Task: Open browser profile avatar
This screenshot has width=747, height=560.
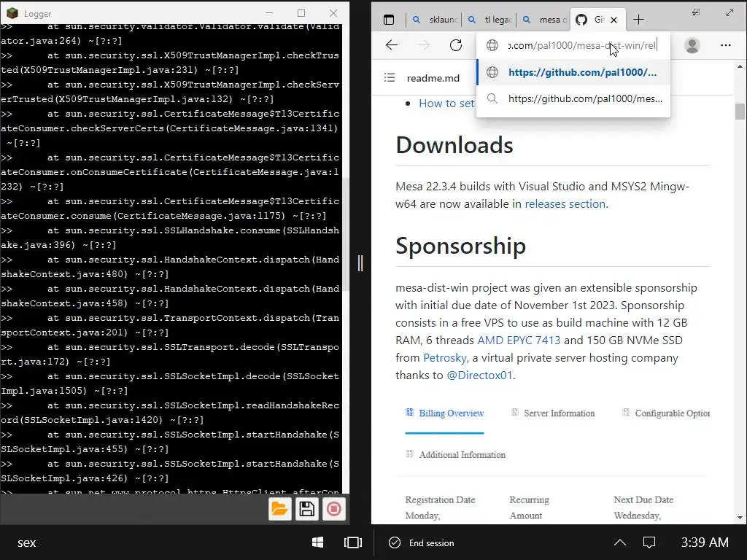Action: (692, 45)
